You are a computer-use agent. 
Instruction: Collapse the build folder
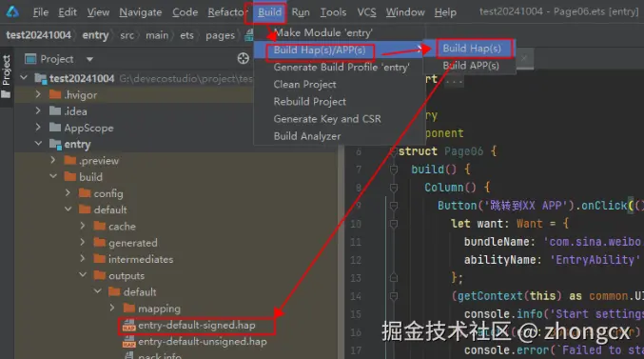click(53, 176)
